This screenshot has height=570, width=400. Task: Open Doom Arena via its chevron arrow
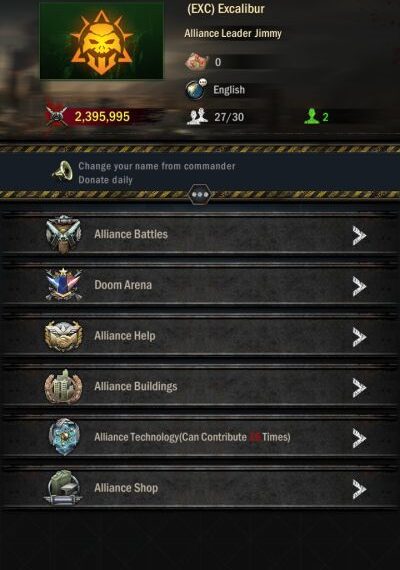[x=359, y=286]
